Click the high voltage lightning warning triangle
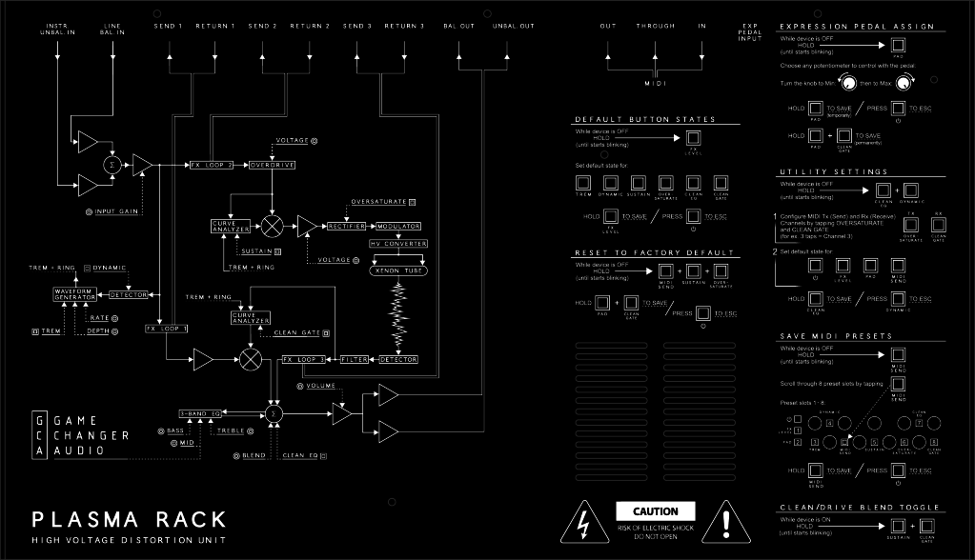 coord(581,521)
